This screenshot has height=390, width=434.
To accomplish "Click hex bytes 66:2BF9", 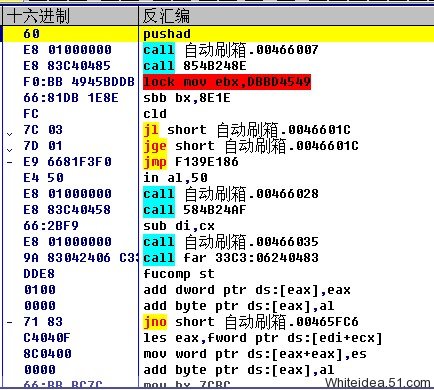I will pyautogui.click(x=51, y=226).
